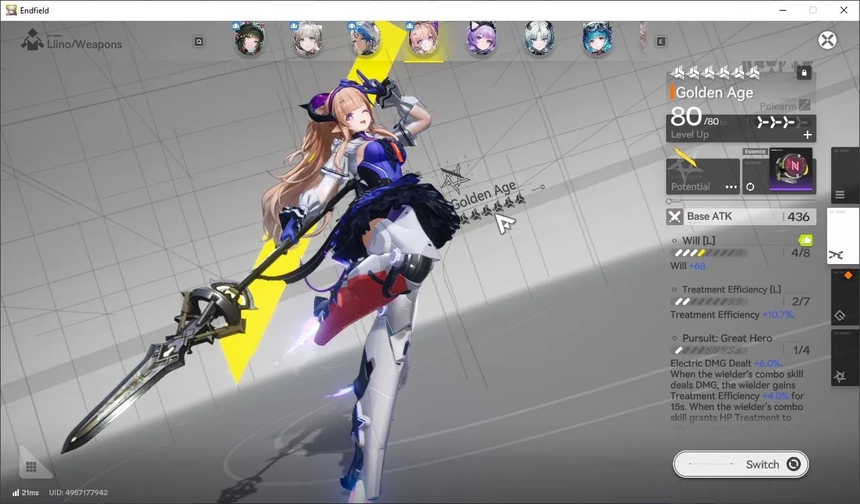The image size is (860, 504).
Task: Click the E next operator key icon
Action: point(661,42)
